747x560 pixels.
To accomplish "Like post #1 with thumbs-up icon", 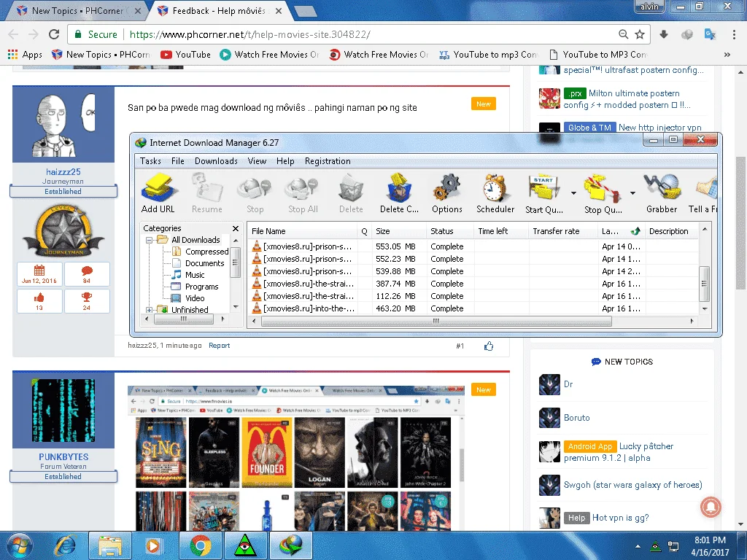I will pyautogui.click(x=489, y=346).
